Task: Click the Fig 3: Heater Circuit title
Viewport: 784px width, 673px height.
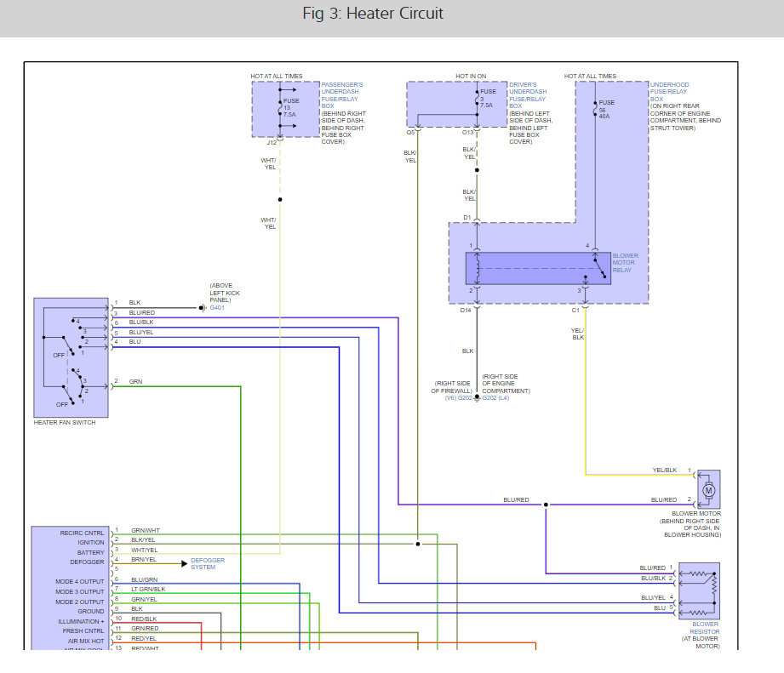Action: (x=373, y=14)
